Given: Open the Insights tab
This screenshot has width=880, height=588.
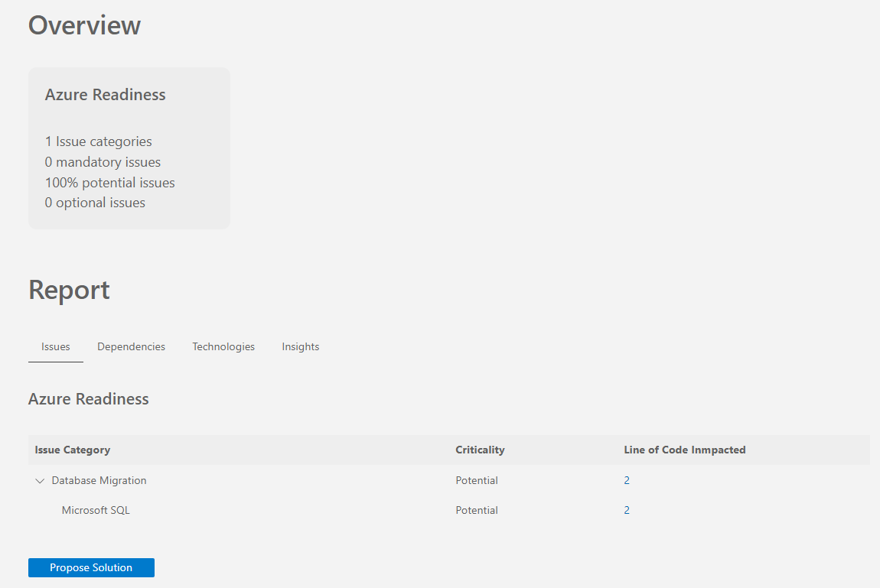Looking at the screenshot, I should [x=300, y=347].
